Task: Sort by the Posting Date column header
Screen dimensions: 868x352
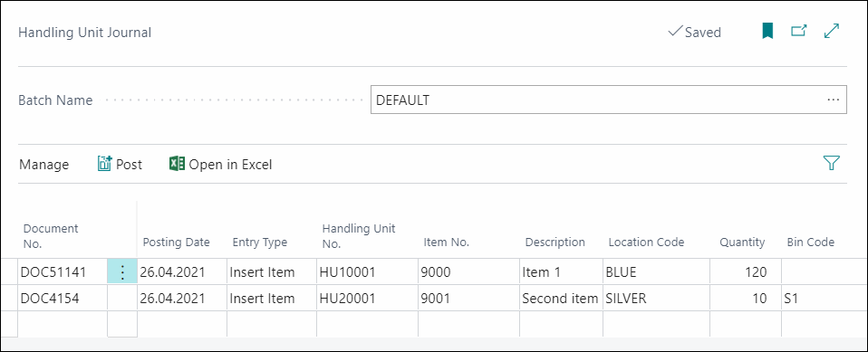Action: tap(176, 242)
